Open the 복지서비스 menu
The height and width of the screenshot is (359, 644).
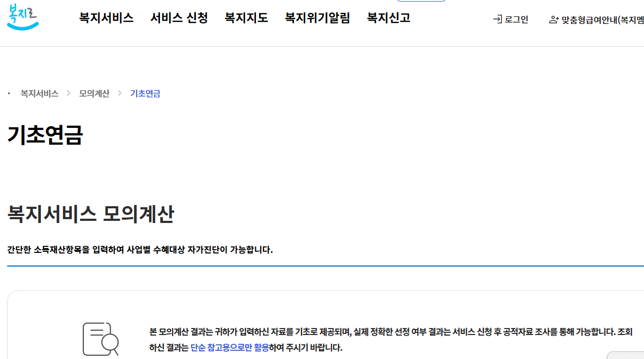point(106,17)
